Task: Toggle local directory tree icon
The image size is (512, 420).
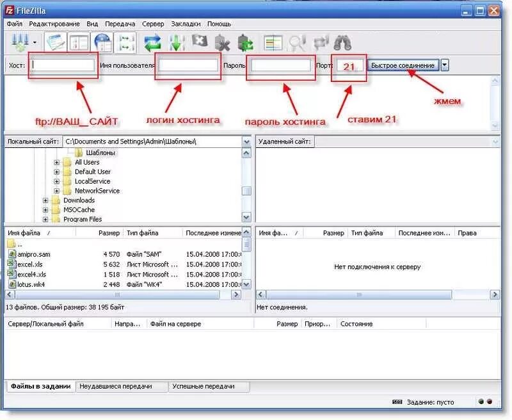Action: (x=79, y=42)
